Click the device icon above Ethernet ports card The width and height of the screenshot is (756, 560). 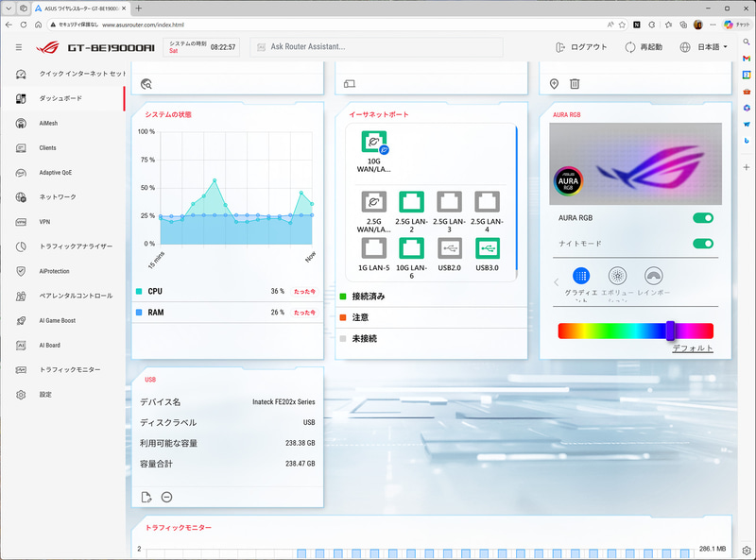350,84
